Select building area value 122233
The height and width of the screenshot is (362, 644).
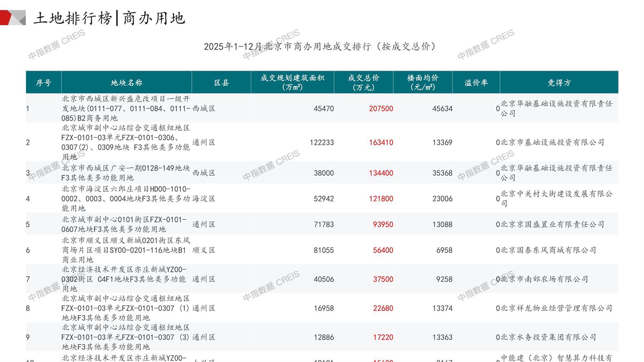pos(321,143)
